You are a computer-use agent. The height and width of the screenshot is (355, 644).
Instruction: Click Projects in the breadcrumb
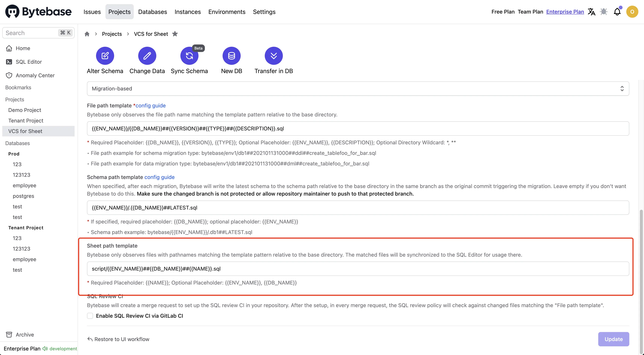(x=112, y=34)
